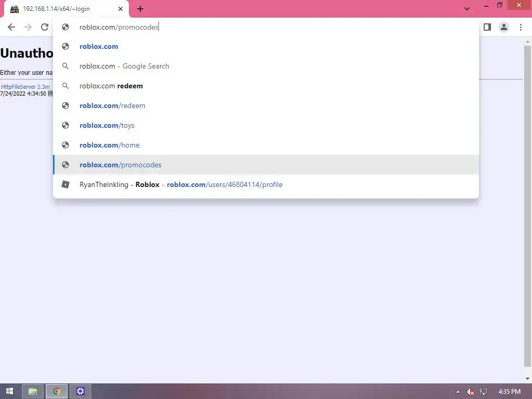This screenshot has height=399, width=532.
Task: Click the muted volume tray icon
Action: pyautogui.click(x=470, y=392)
